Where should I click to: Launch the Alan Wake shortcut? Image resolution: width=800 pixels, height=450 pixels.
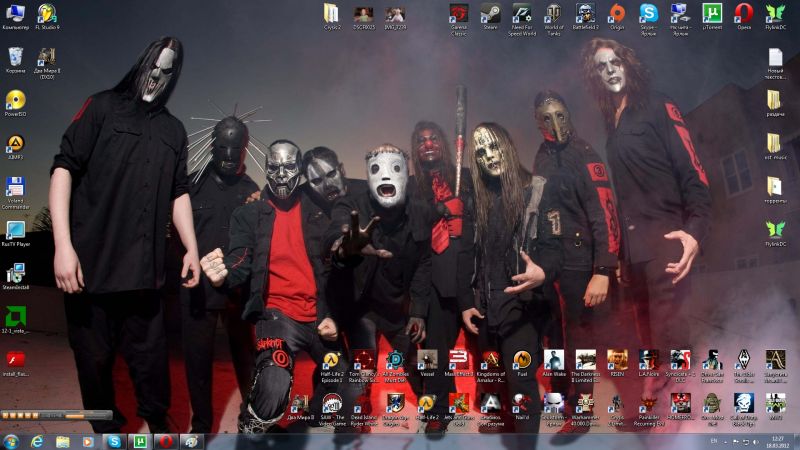554,363
